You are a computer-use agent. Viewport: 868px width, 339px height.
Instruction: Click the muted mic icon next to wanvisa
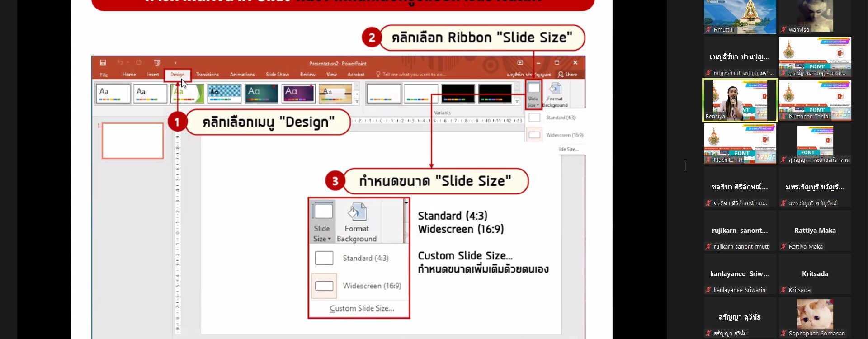[783, 30]
